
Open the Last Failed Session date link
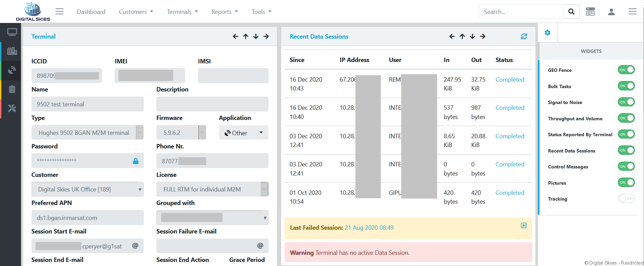pos(369,228)
